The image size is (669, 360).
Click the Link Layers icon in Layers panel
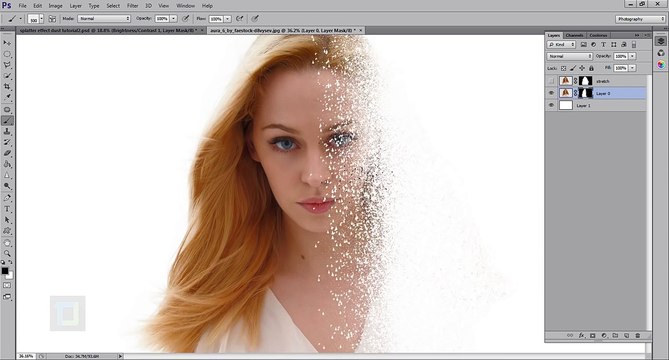point(570,336)
